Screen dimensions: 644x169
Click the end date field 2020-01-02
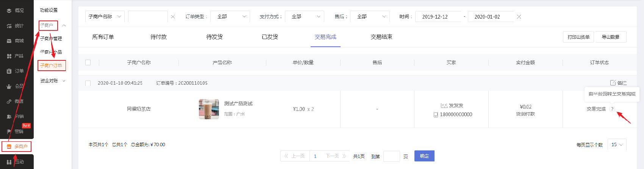point(491,17)
